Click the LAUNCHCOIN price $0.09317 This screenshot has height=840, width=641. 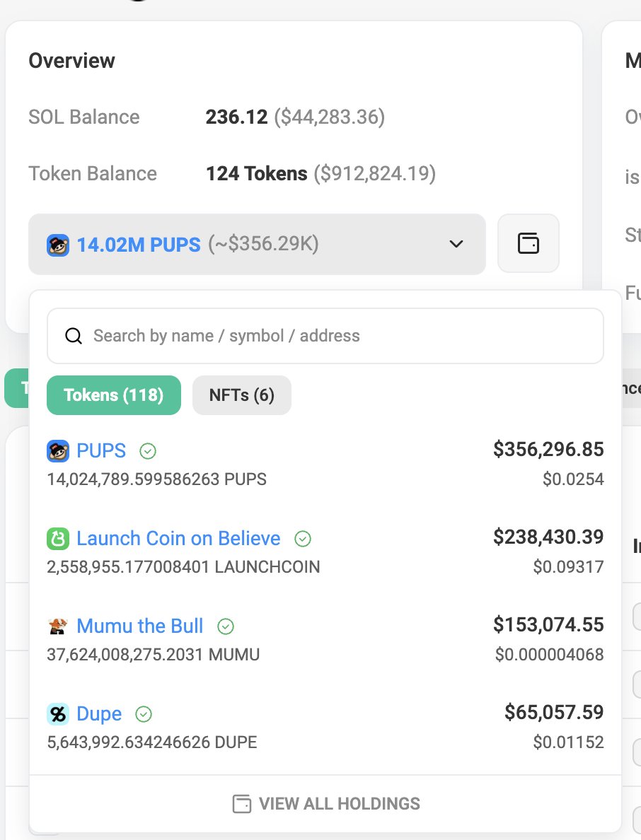pyautogui.click(x=568, y=567)
